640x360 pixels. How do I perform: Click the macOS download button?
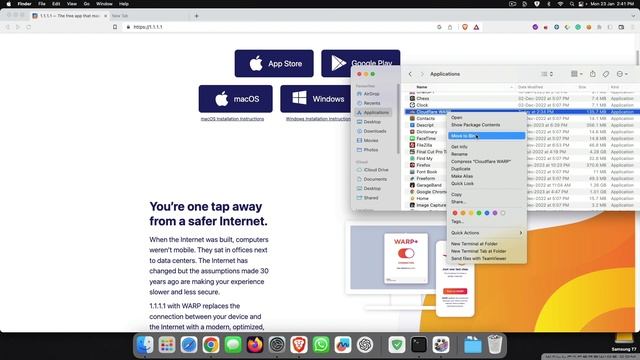tap(236, 98)
